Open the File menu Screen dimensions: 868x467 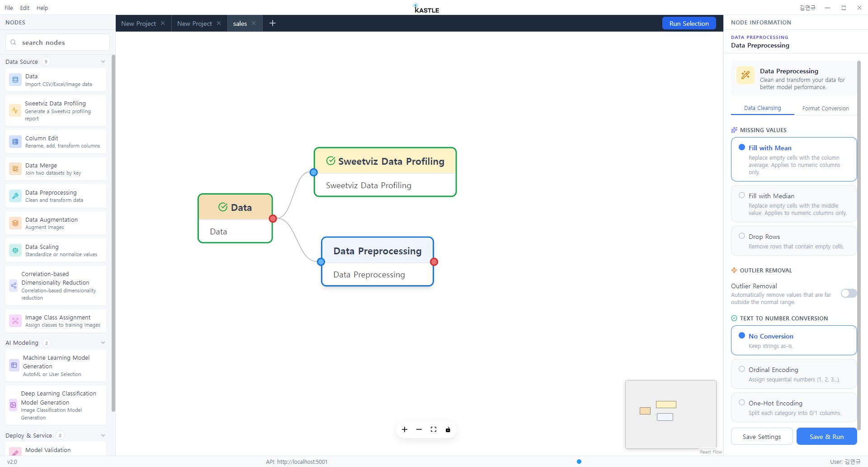9,8
